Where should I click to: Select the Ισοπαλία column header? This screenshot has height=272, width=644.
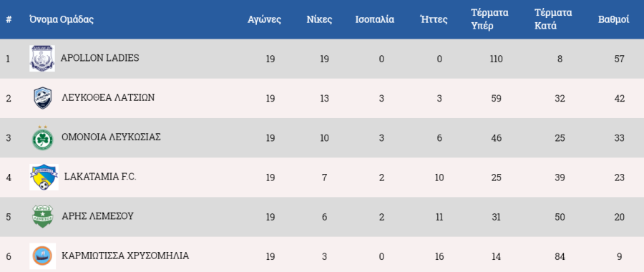coord(374,19)
